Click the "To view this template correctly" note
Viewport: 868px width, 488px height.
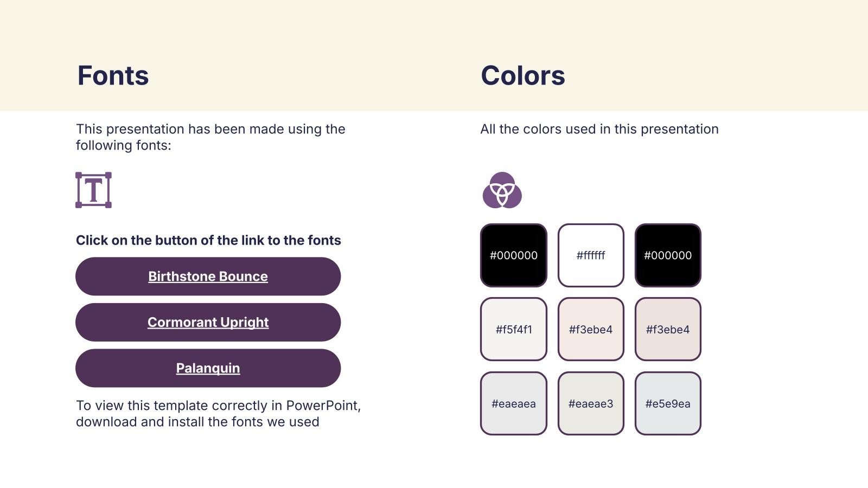218,414
